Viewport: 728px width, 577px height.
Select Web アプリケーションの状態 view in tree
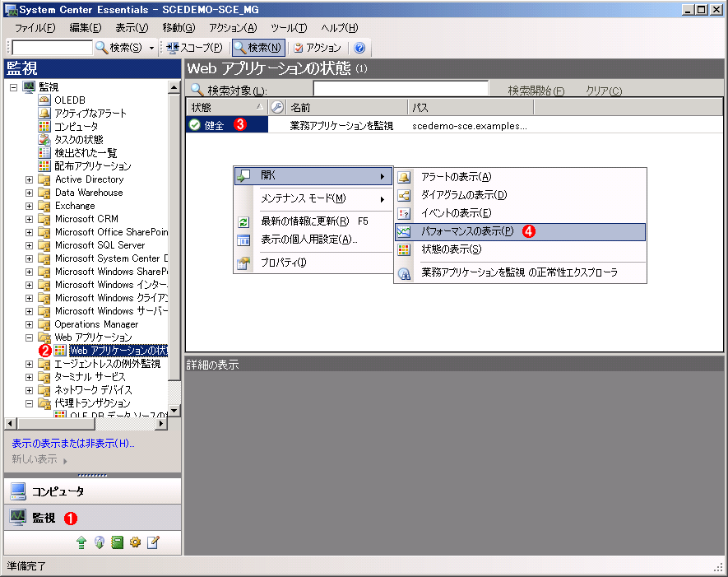tap(118, 351)
